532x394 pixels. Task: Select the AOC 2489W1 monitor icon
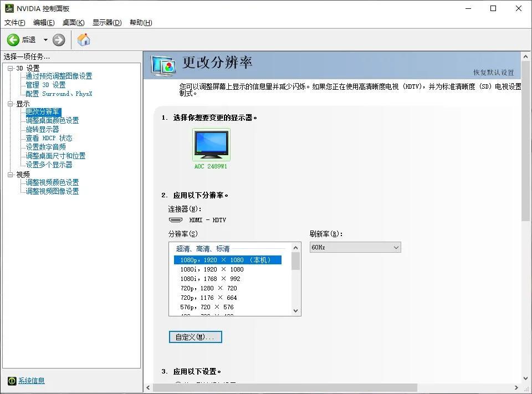(211, 143)
